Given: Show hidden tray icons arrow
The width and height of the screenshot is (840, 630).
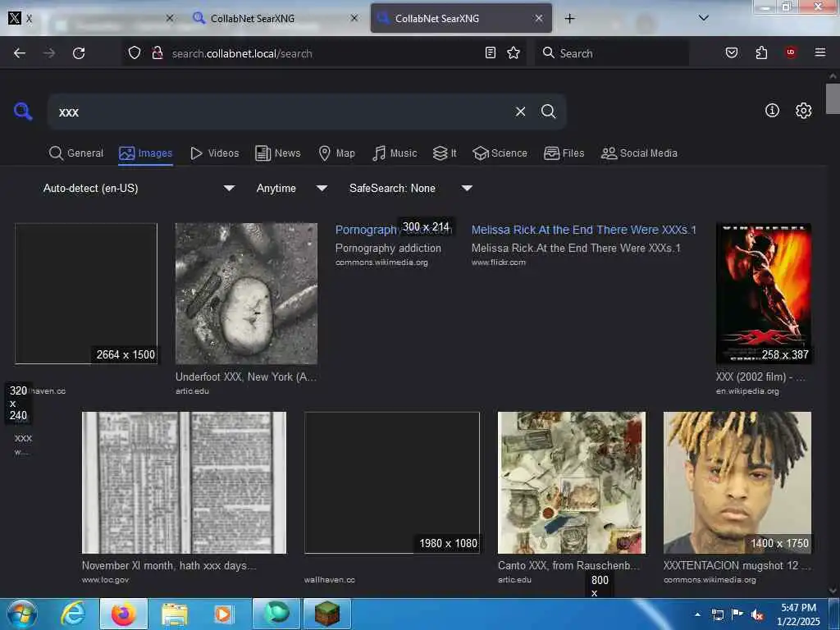Looking at the screenshot, I should (x=697, y=614).
